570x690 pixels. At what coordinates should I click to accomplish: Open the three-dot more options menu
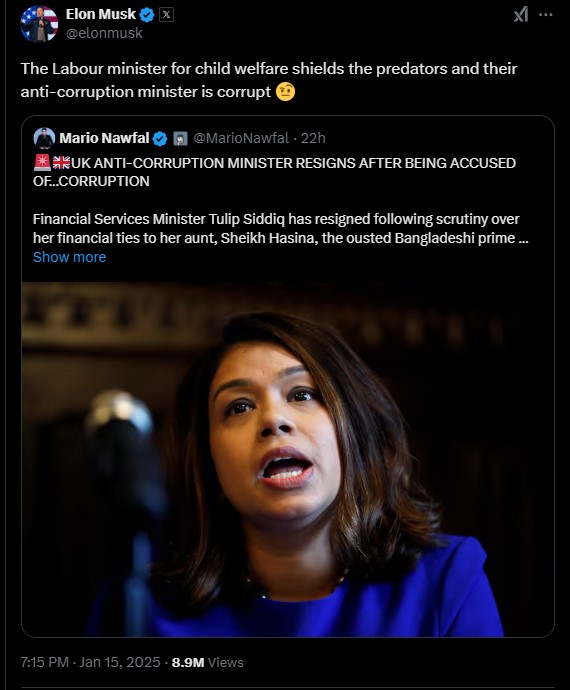(546, 15)
